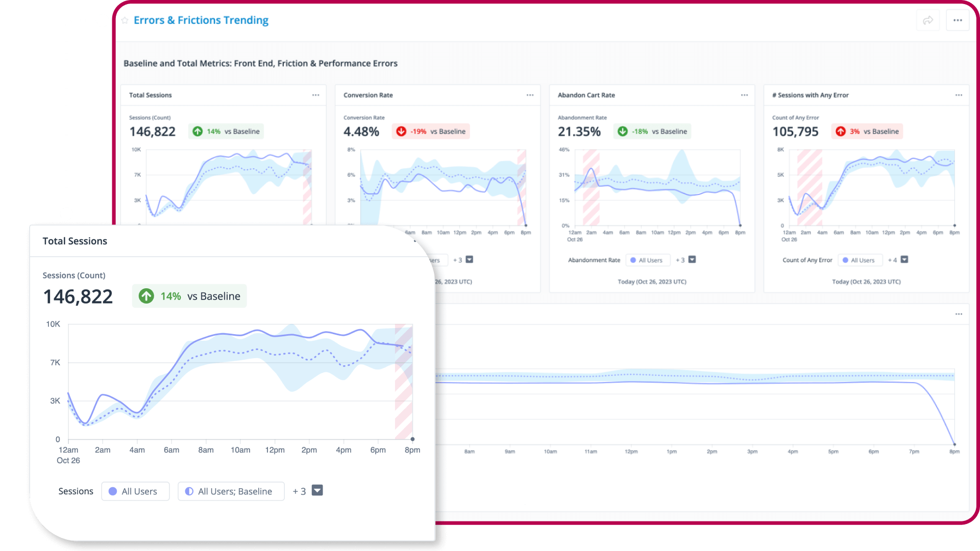The image size is (980, 551).
Task: Expand +4 dropdown beside Count of Any Error
Action: [x=904, y=260]
